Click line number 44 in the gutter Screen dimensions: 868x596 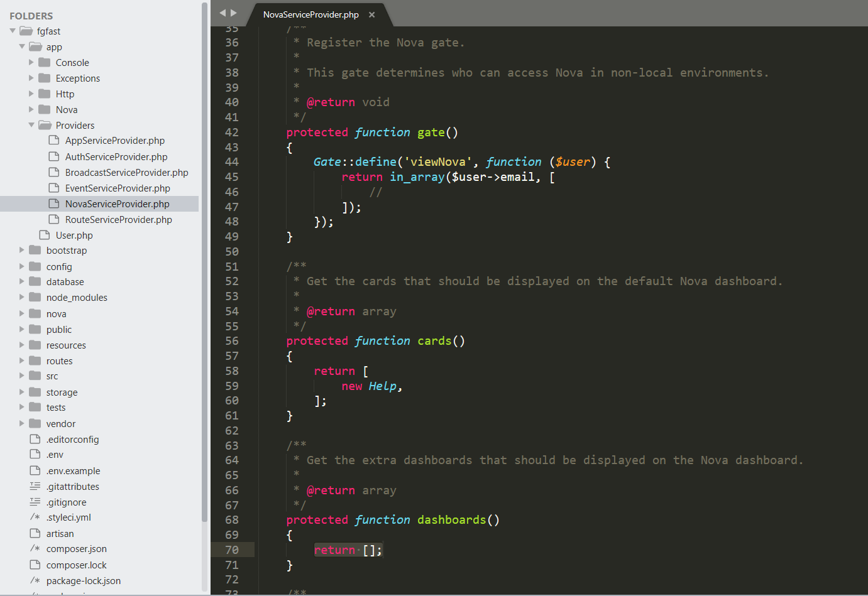click(x=232, y=161)
